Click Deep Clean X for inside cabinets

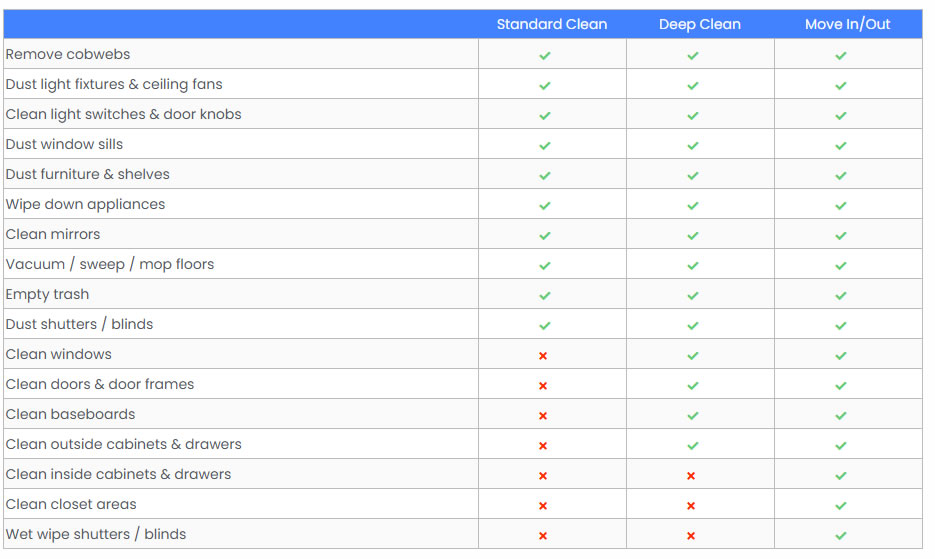point(691,475)
